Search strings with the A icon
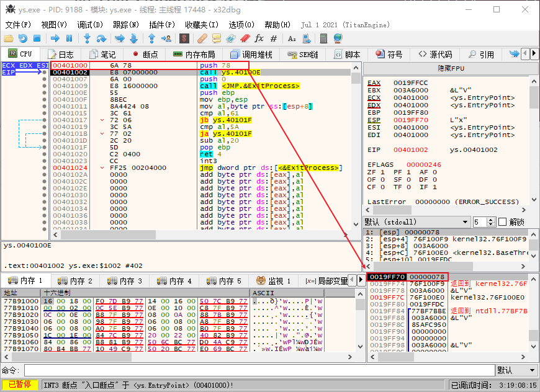The width and height of the screenshot is (540, 392). pos(292,38)
